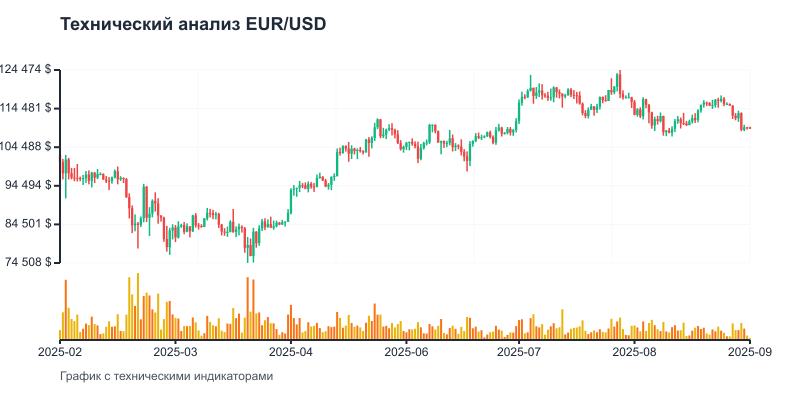Select the 94 494 $ price label
Screen dimensions: 800x400
[30, 185]
